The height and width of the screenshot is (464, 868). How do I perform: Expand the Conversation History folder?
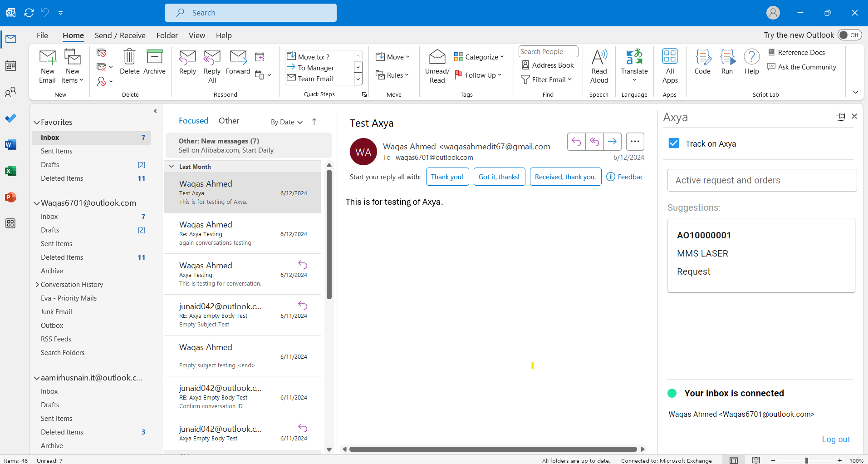click(x=38, y=284)
